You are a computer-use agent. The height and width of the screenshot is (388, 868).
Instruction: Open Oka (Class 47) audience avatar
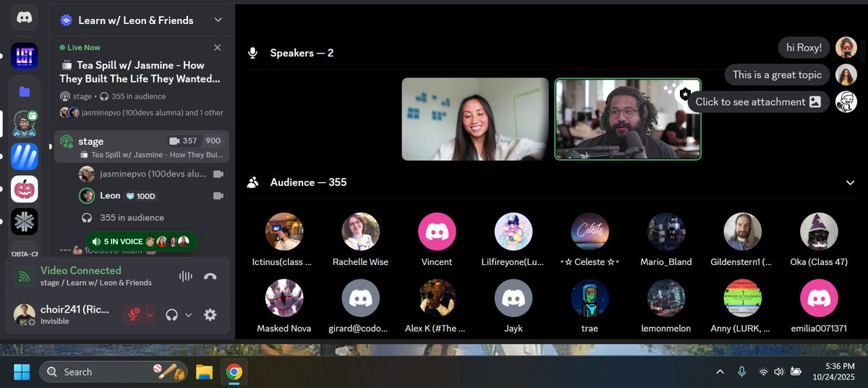819,232
